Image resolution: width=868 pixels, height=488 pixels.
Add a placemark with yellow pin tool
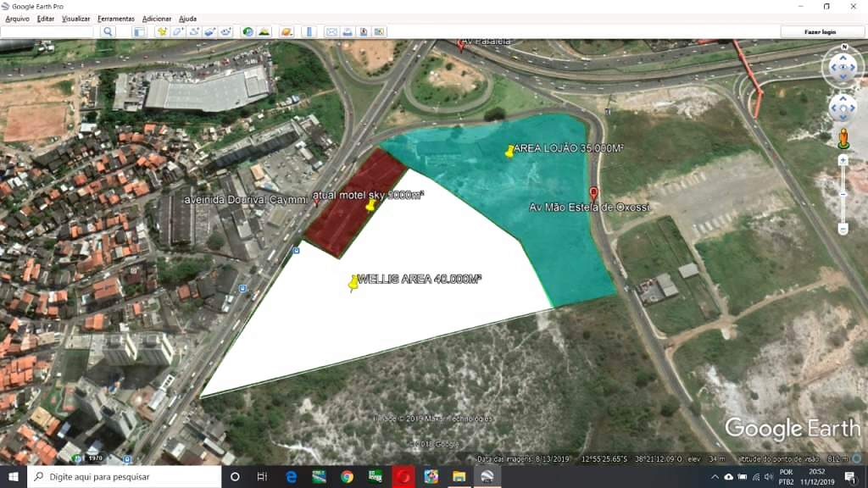tap(162, 31)
